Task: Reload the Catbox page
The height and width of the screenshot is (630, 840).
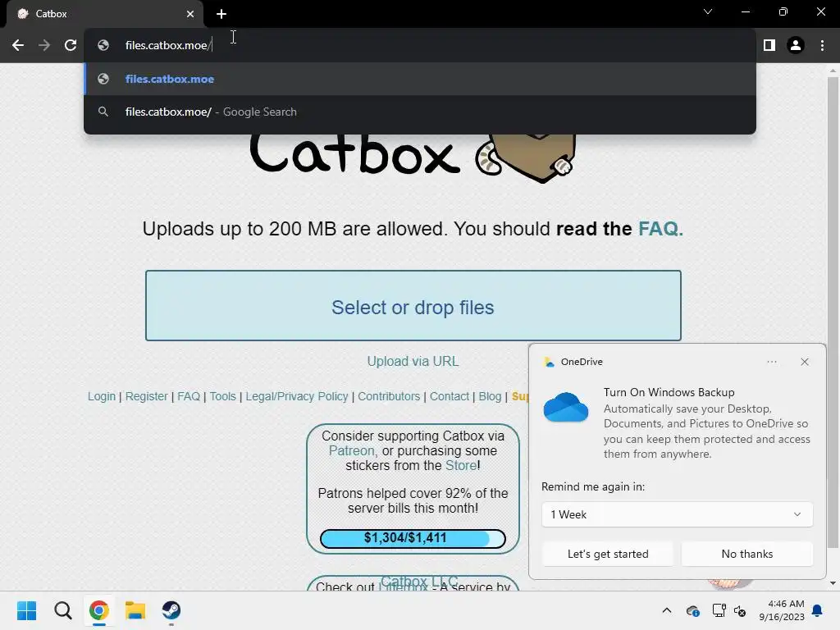Action: [x=71, y=45]
